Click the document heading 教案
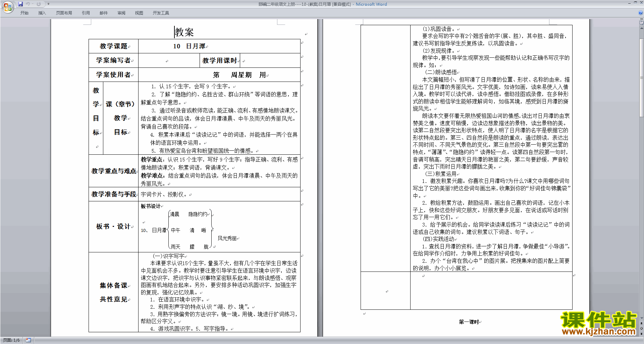This screenshot has width=644, height=344. (x=184, y=32)
